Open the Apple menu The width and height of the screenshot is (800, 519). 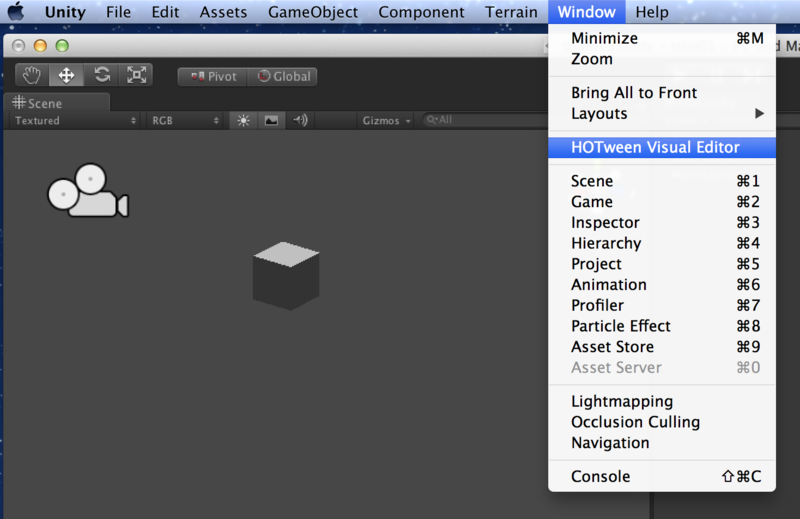click(16, 11)
